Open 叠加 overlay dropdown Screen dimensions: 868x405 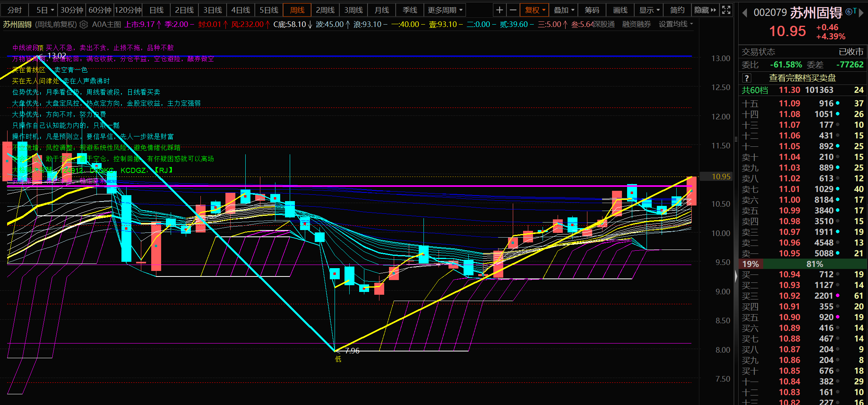(564, 10)
